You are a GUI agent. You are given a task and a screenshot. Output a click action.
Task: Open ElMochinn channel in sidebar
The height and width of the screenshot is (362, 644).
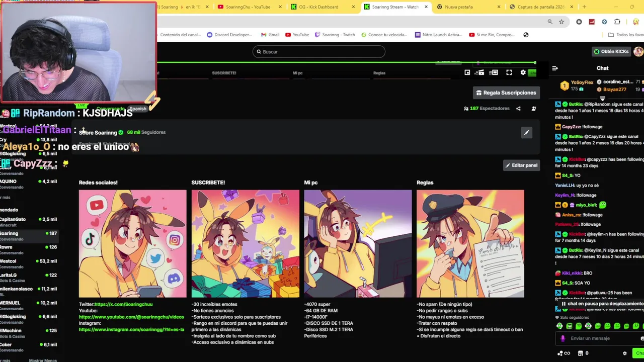click(29, 333)
